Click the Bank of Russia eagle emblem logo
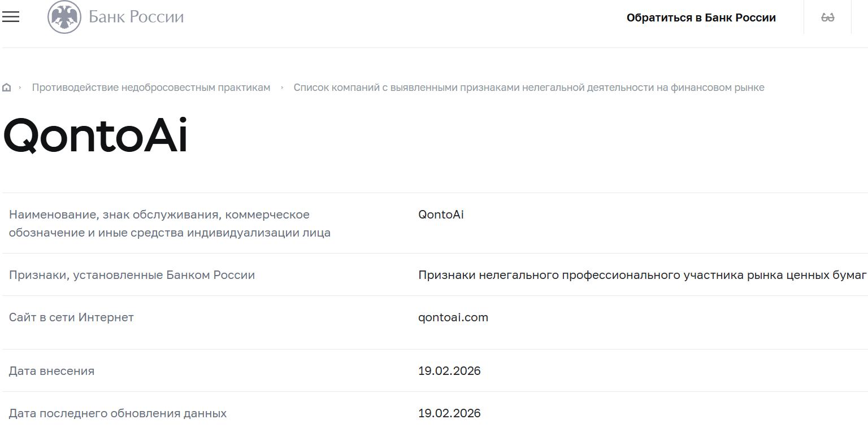This screenshot has height=428, width=868. (64, 16)
